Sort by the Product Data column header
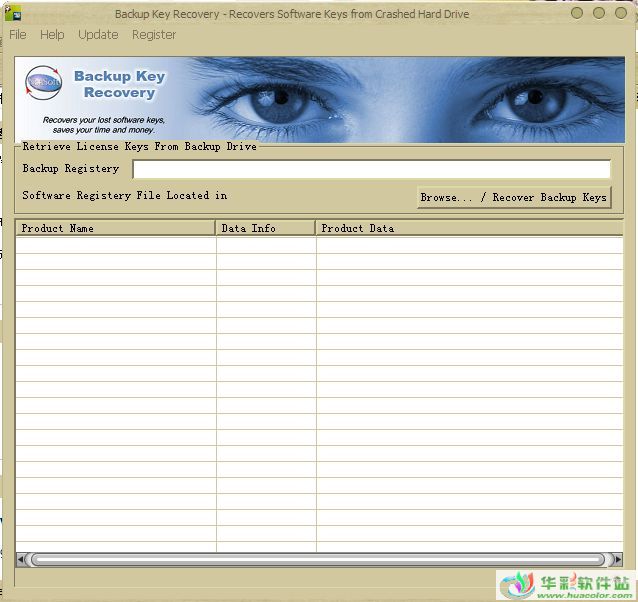The height and width of the screenshot is (602, 638). click(x=468, y=228)
